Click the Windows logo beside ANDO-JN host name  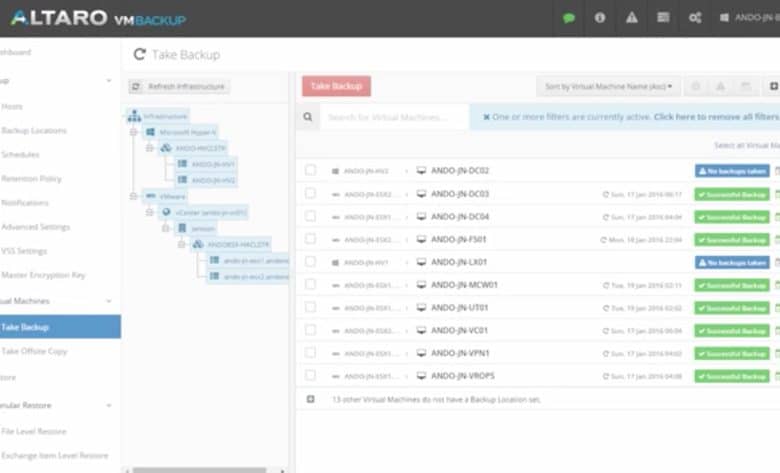724,18
